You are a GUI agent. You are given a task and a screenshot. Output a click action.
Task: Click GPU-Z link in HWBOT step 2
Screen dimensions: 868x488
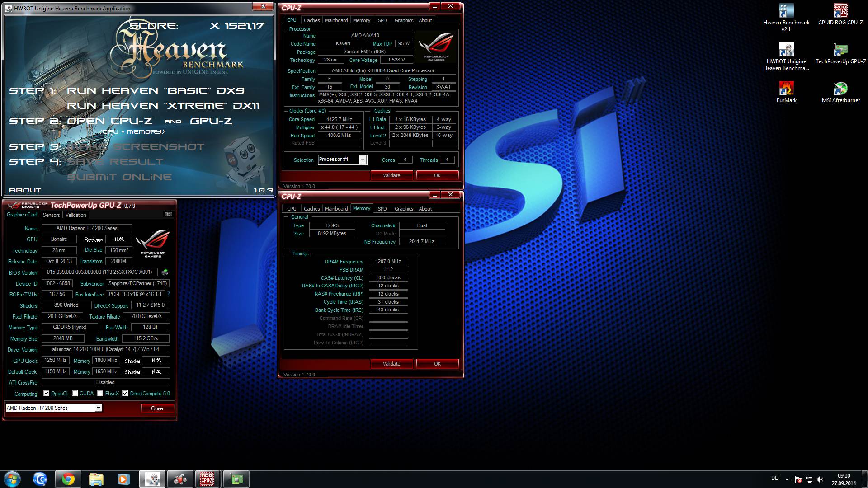[211, 121]
